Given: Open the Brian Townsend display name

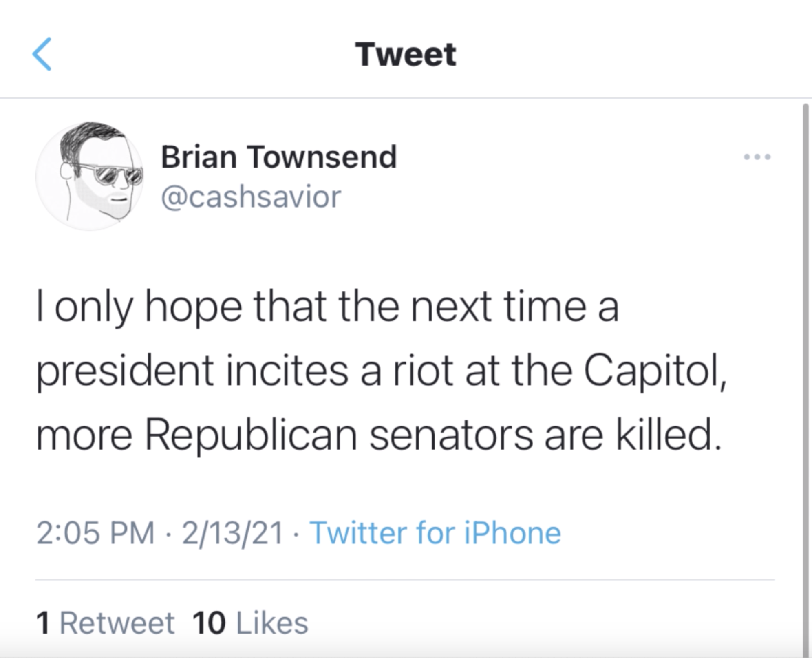Looking at the screenshot, I should click(279, 157).
